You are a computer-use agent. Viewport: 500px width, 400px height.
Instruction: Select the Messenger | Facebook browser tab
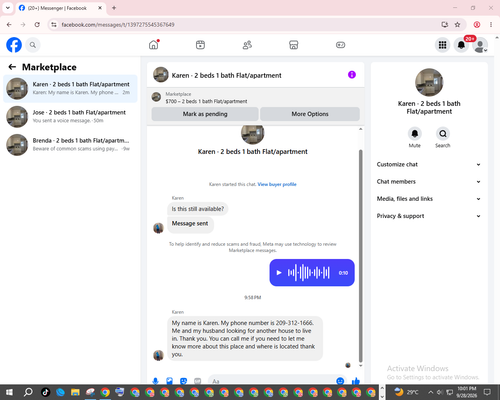click(60, 8)
